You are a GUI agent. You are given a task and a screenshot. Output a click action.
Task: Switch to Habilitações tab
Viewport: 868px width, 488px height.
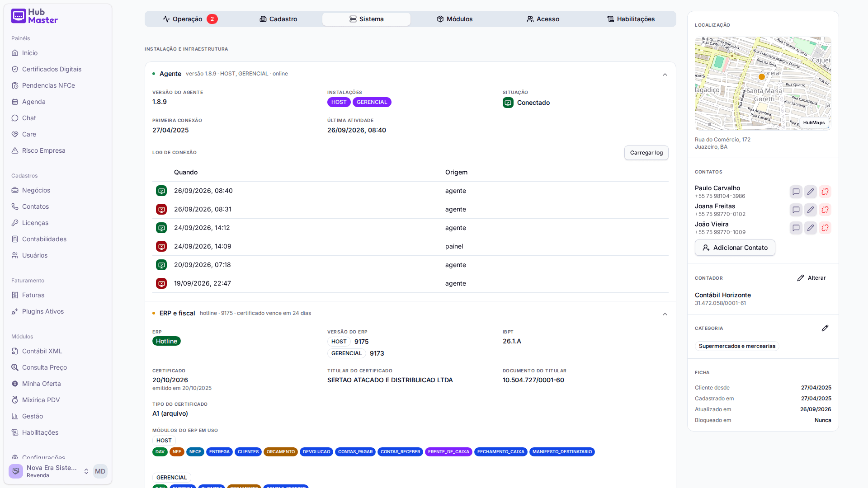point(631,19)
